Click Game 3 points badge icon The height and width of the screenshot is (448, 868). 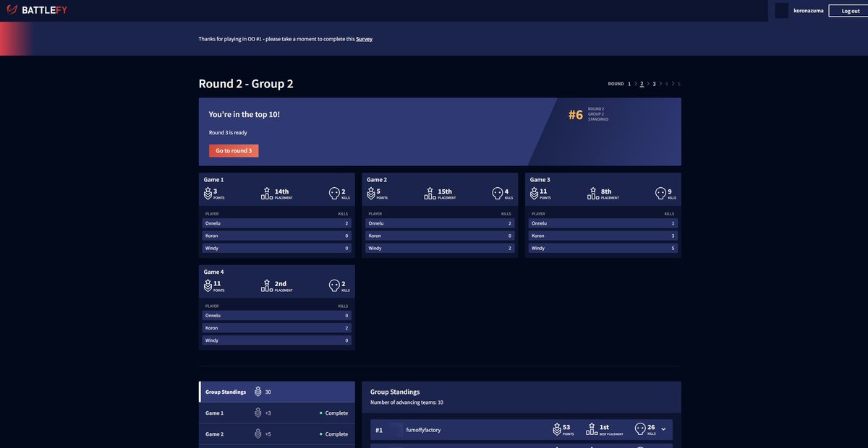(535, 193)
